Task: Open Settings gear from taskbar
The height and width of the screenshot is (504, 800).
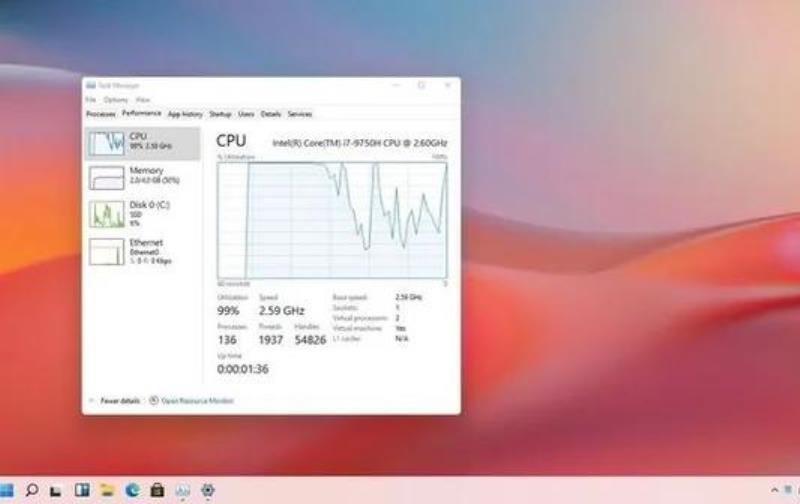Action: [x=207, y=490]
